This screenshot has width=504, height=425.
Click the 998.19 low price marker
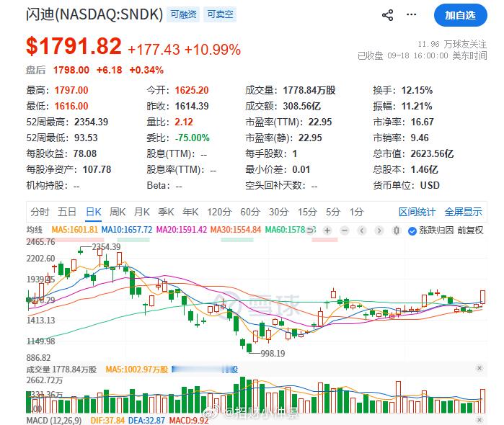pyautogui.click(x=273, y=354)
